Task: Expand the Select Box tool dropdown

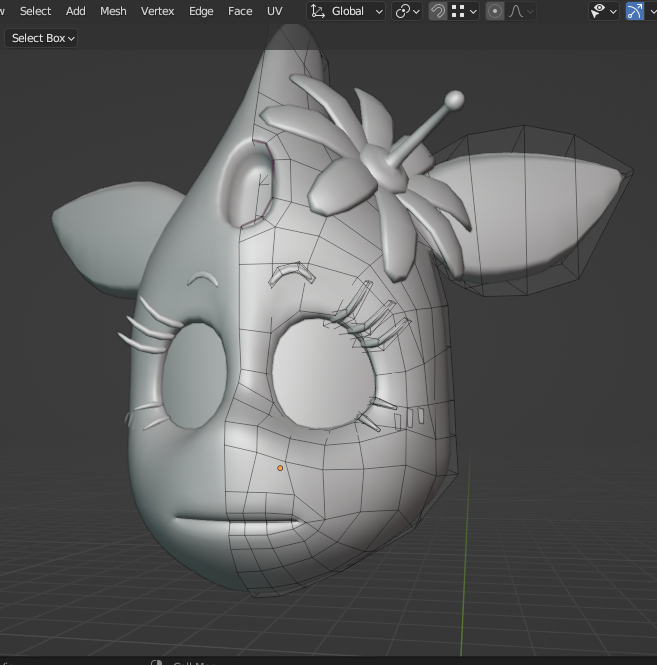Action: [x=43, y=38]
